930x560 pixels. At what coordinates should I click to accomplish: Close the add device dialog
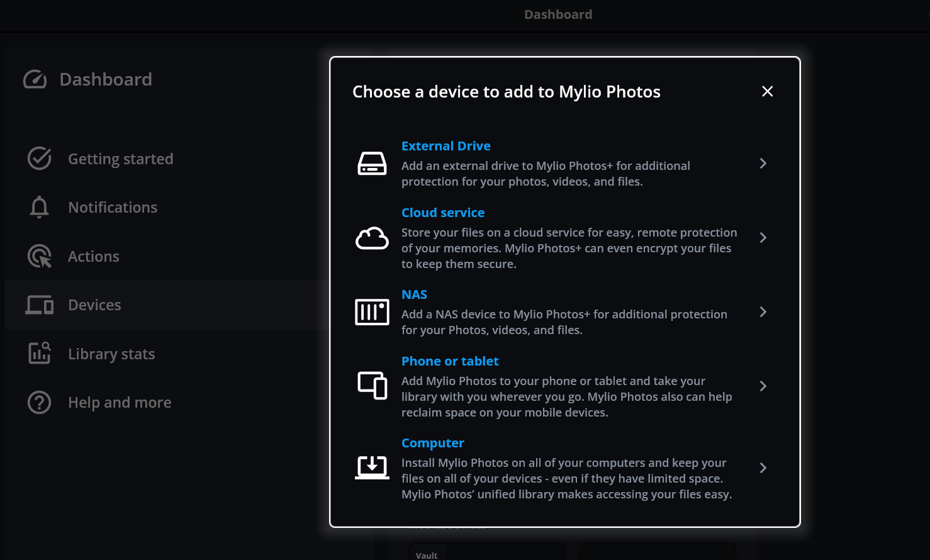coord(767,92)
